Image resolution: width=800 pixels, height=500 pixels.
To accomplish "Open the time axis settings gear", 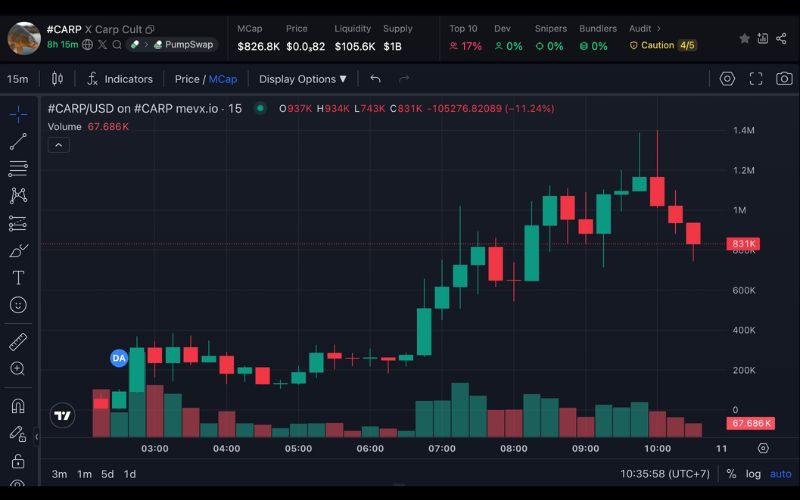I will [x=763, y=448].
